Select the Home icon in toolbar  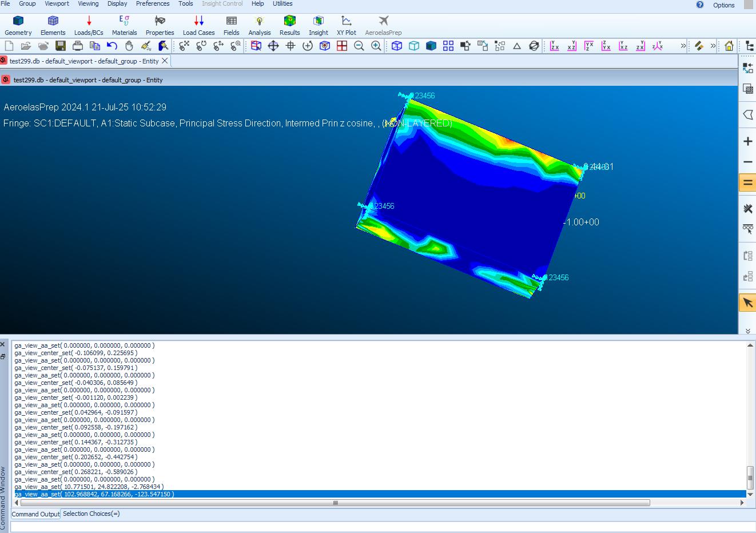click(x=729, y=46)
